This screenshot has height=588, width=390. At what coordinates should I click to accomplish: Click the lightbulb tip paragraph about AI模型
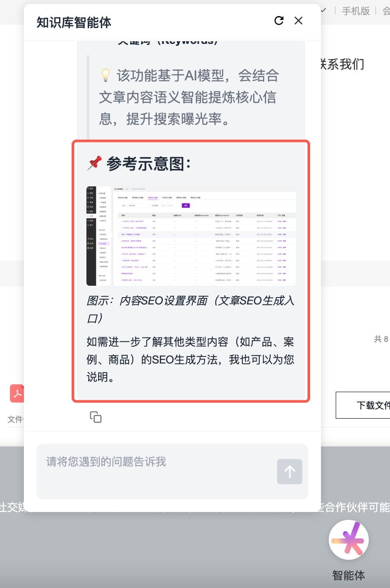[x=189, y=97]
